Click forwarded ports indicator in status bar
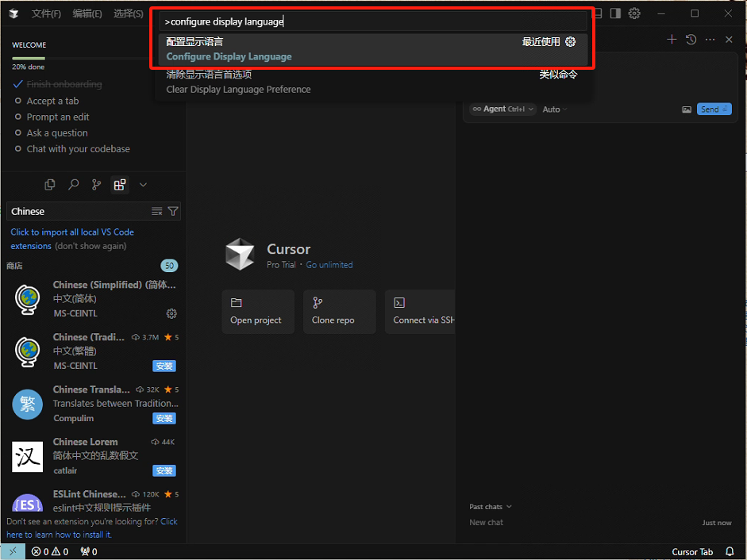 (x=89, y=551)
